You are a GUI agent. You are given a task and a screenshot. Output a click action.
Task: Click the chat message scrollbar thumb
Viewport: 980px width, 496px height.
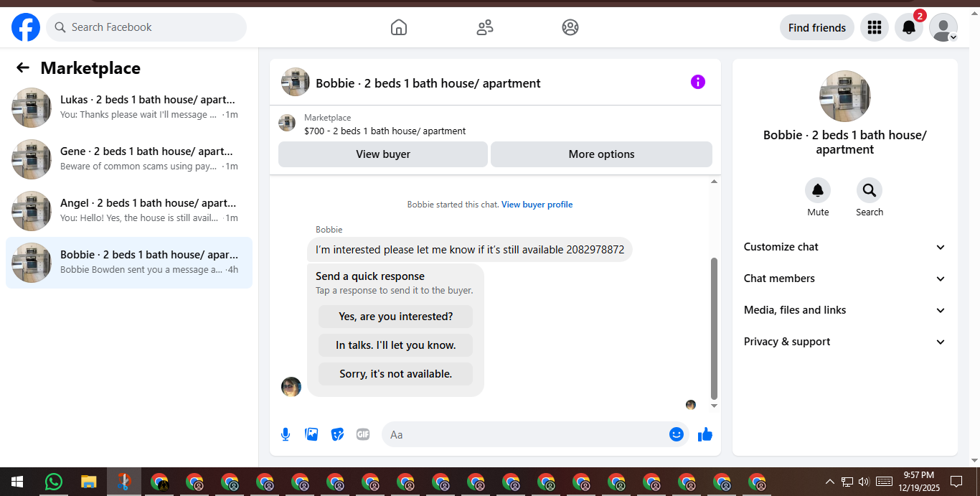714,328
